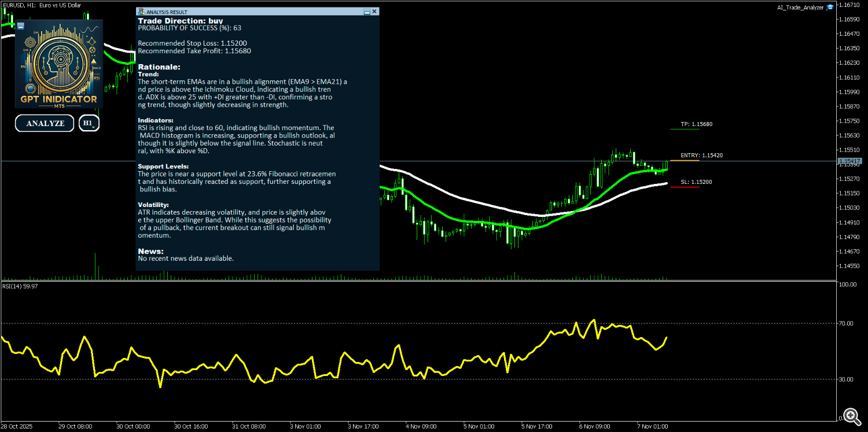Click the 30.00 RSI scale value
This screenshot has height=432, width=868.
coord(847,379)
